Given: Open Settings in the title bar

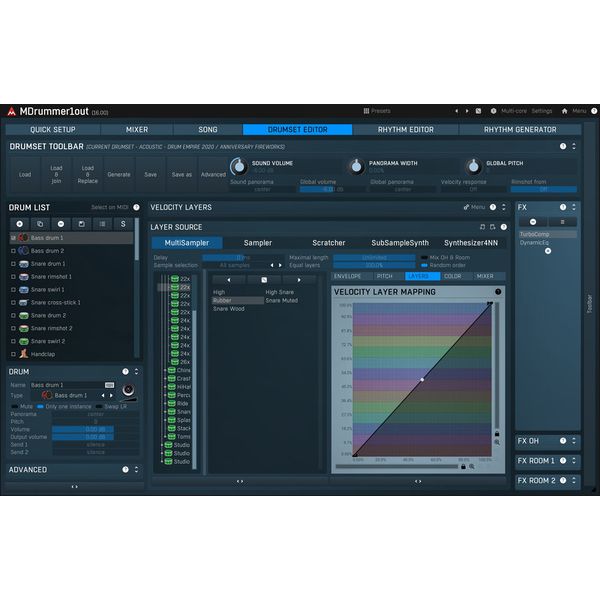Looking at the screenshot, I should coord(541,111).
